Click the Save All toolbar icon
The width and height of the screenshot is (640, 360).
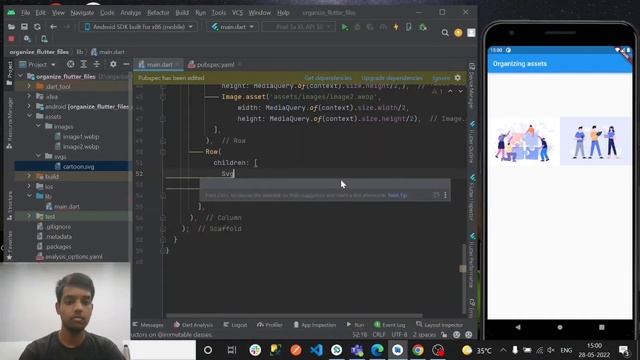24,27
